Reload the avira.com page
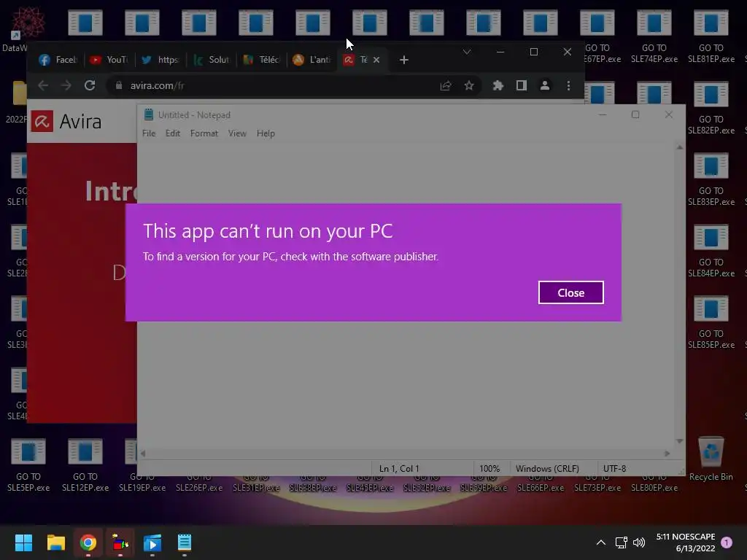Screen dimensions: 747x560 (90, 85)
